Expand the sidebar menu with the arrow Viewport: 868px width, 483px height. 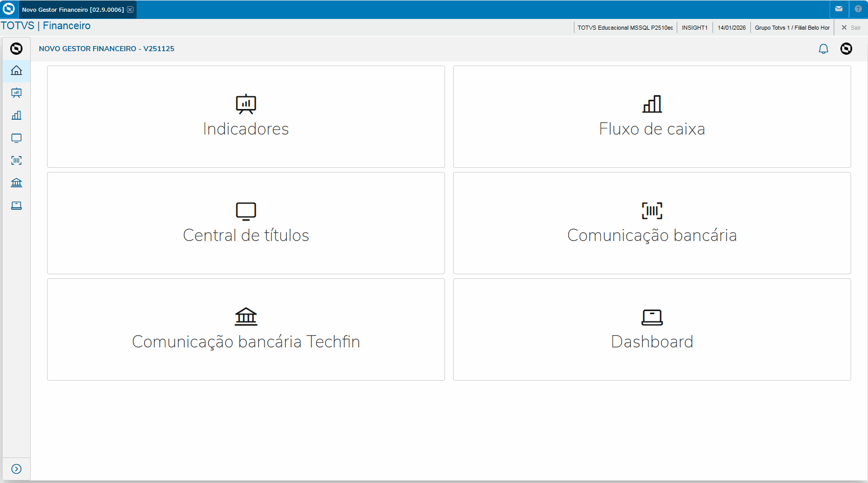pos(16,469)
